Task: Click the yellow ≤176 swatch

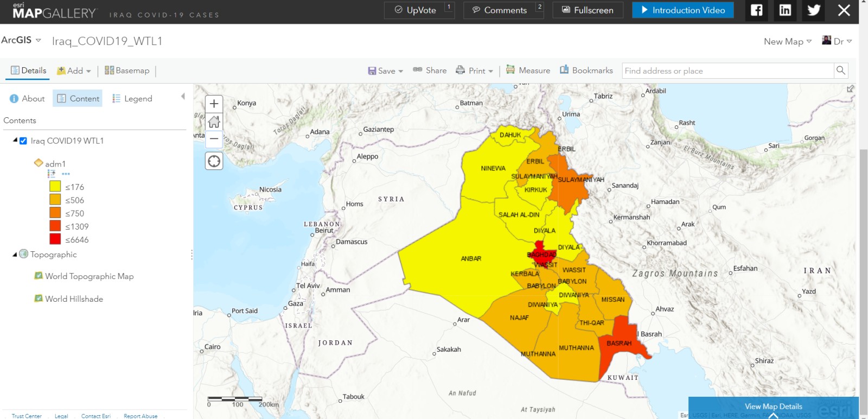Action: [55, 186]
